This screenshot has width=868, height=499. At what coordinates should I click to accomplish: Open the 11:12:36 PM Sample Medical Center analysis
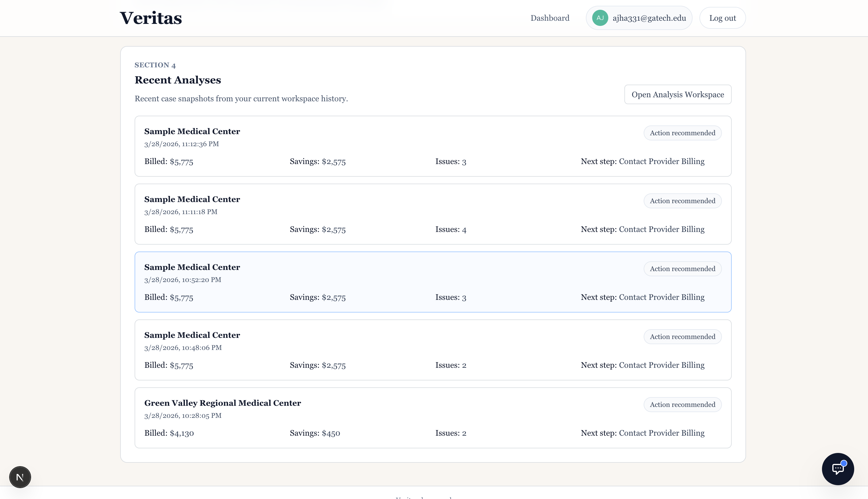point(433,146)
